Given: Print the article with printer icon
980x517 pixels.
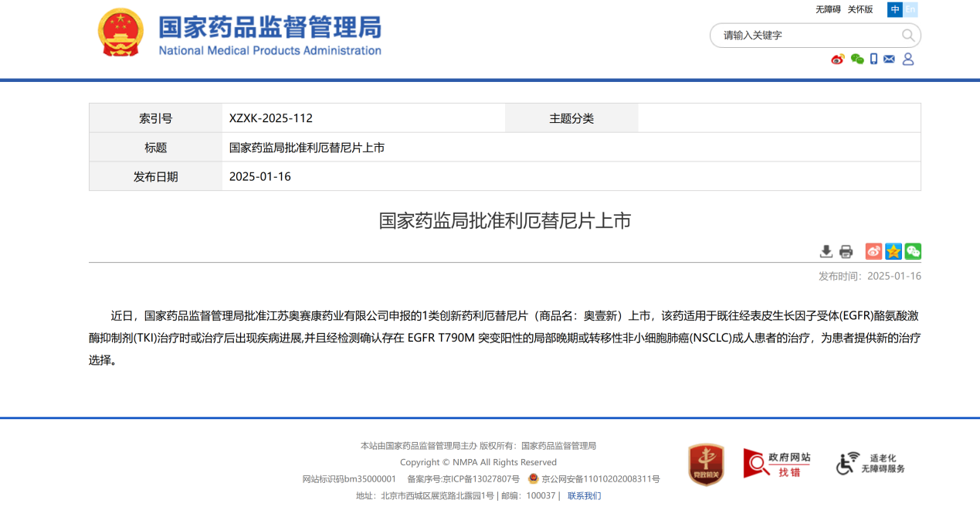Looking at the screenshot, I should pos(846,251).
